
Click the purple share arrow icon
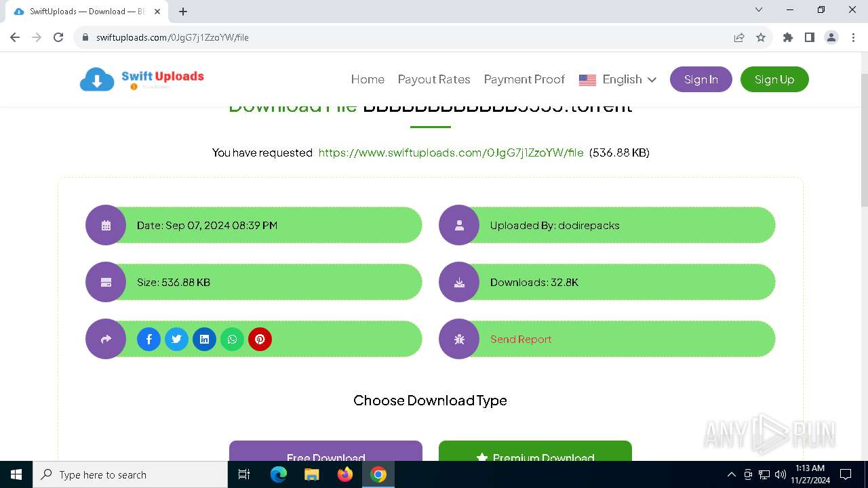click(x=106, y=339)
